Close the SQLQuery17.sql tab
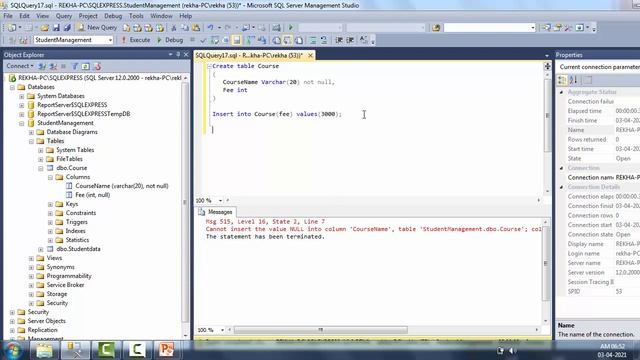 pyautogui.click(x=310, y=55)
